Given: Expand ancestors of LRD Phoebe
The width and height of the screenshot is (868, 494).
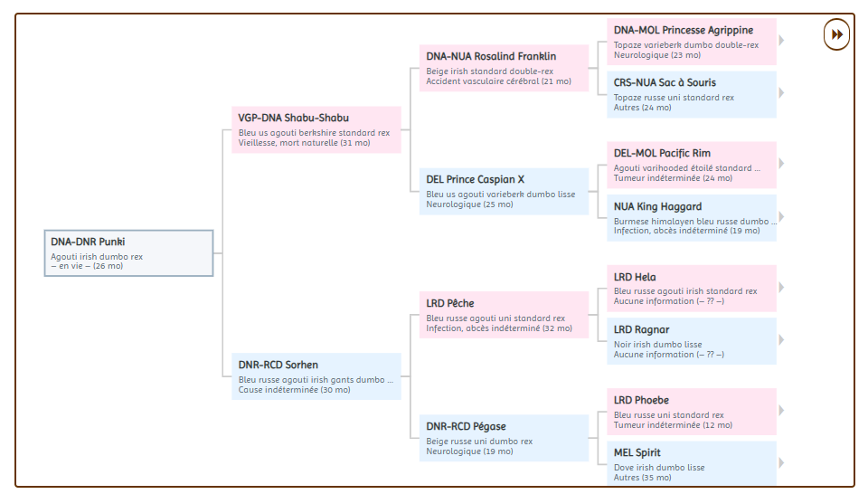Looking at the screenshot, I should (x=781, y=411).
